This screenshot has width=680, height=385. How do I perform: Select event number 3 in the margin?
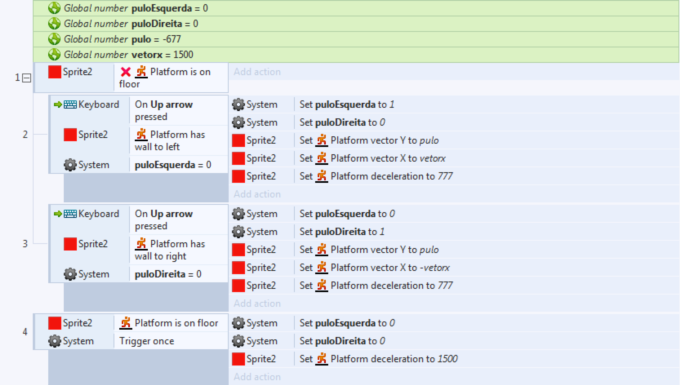[25, 244]
